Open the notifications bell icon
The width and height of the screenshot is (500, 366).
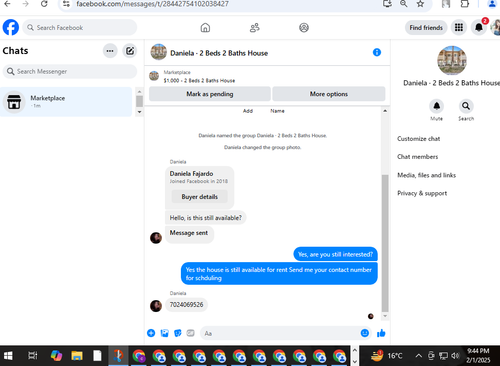point(479,27)
